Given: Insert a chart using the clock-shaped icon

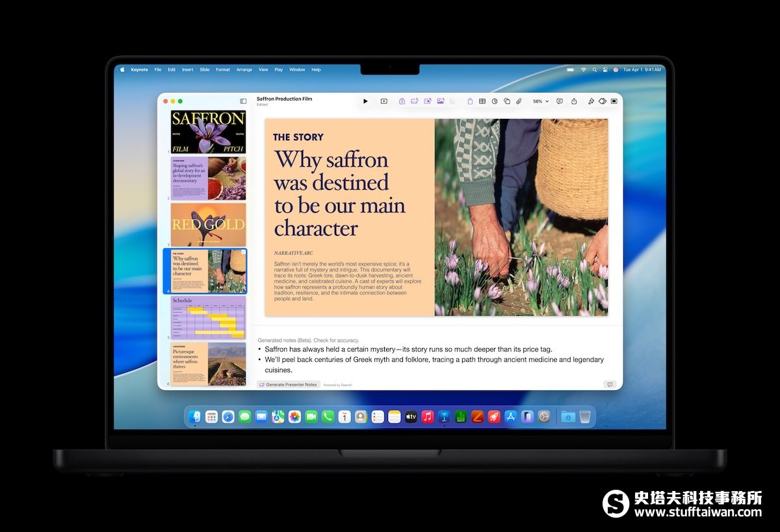Looking at the screenshot, I should tap(495, 101).
